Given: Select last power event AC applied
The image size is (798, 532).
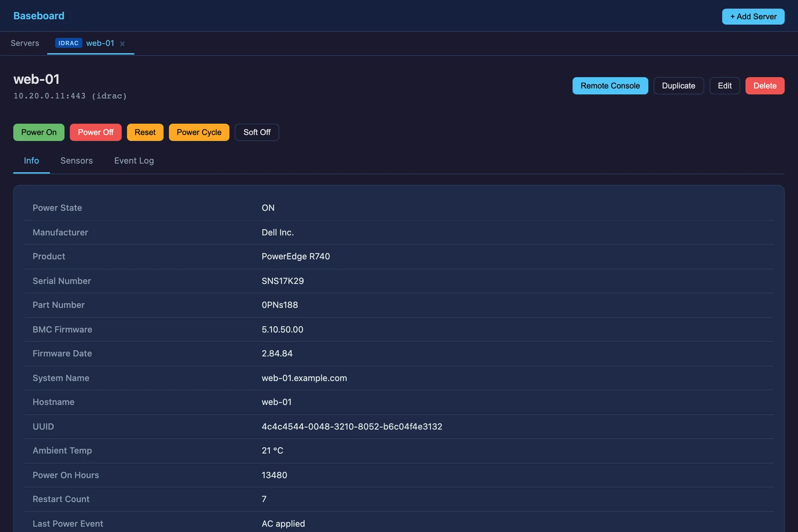Looking at the screenshot, I should [283, 524].
